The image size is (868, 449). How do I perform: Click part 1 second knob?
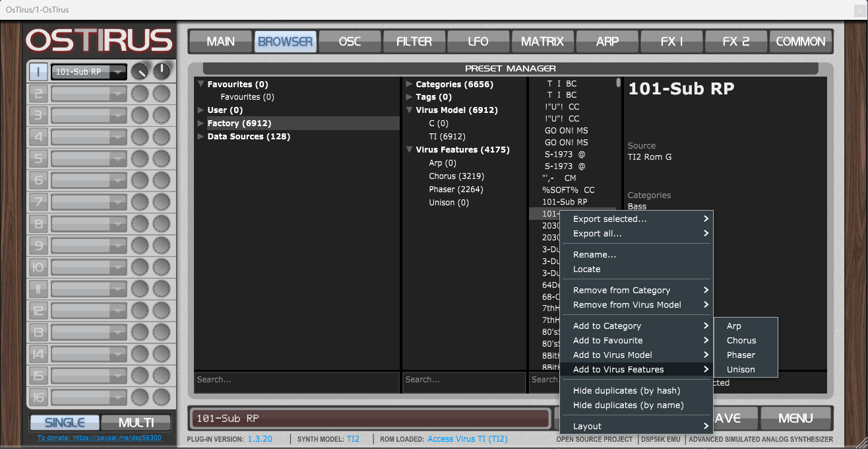(x=162, y=71)
